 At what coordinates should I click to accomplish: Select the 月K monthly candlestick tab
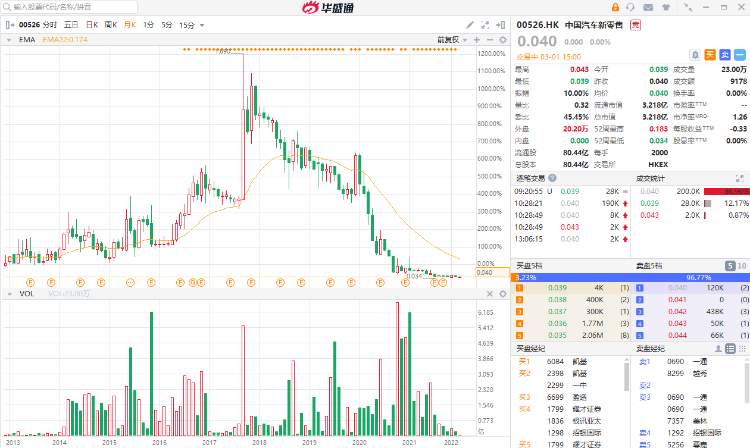tap(130, 25)
